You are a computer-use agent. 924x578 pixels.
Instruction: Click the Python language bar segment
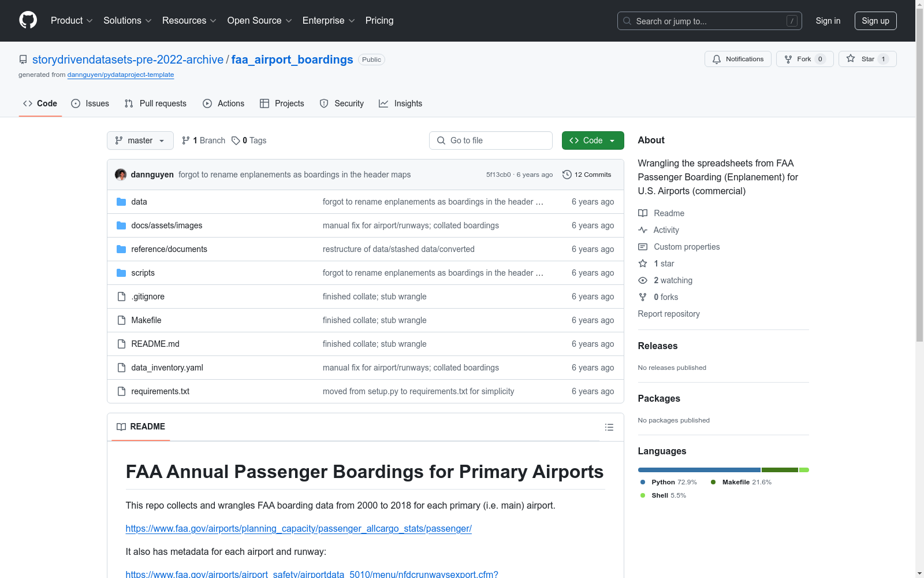(699, 470)
